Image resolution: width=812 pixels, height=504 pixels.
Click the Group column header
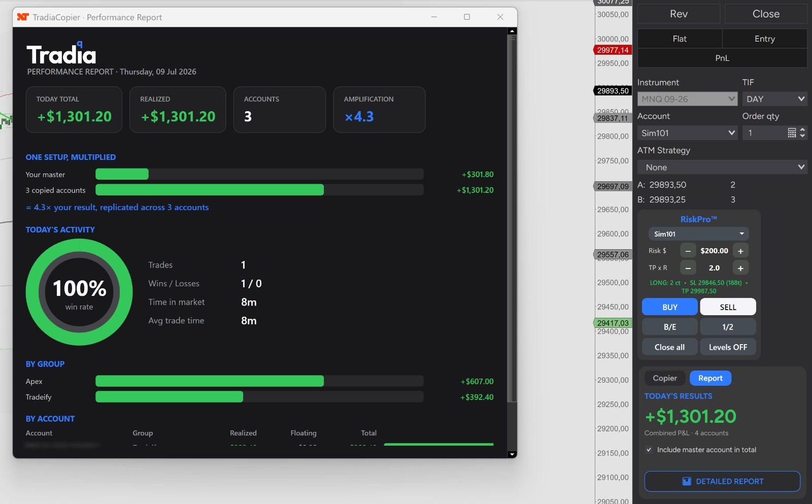(x=143, y=433)
